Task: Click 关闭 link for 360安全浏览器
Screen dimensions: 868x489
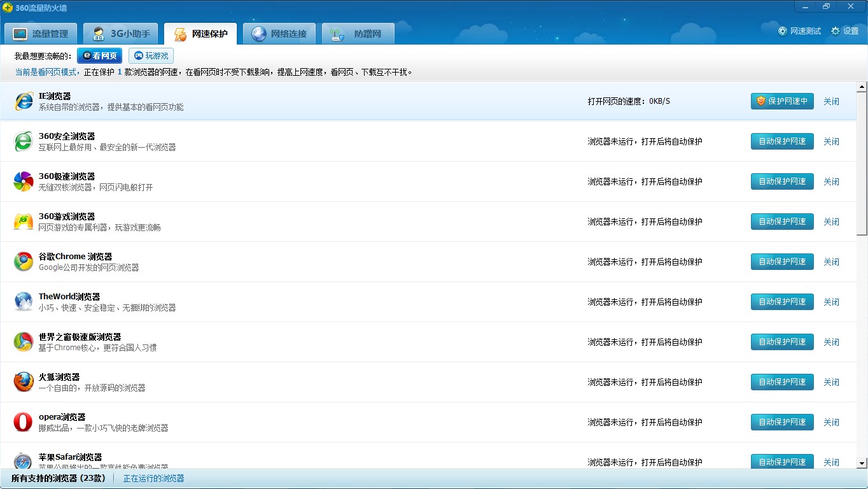Action: coord(831,141)
